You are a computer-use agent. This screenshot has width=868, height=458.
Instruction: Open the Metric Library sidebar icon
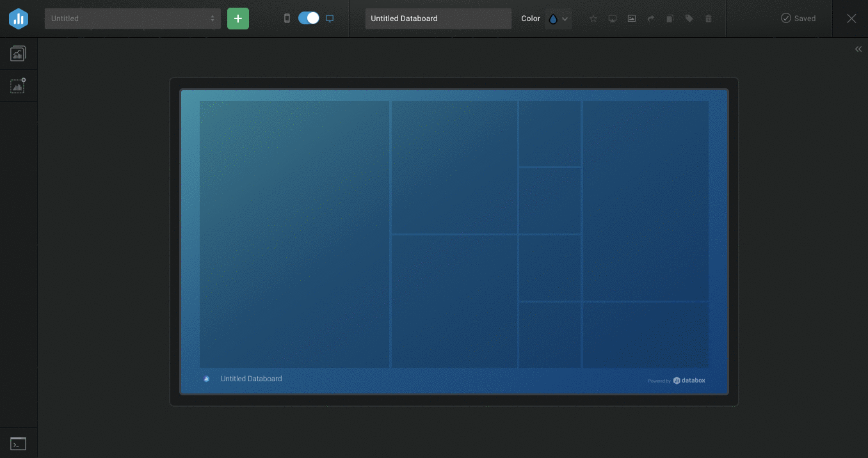pos(18,54)
